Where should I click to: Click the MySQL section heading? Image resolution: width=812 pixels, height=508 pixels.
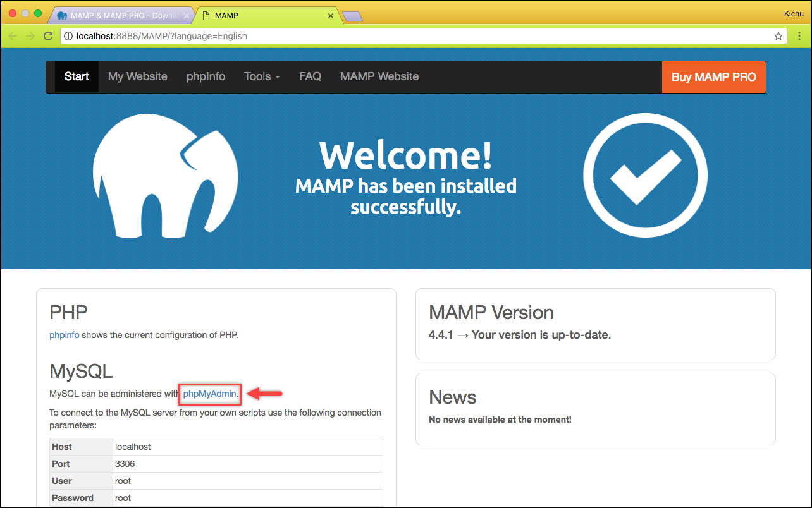[x=81, y=372]
